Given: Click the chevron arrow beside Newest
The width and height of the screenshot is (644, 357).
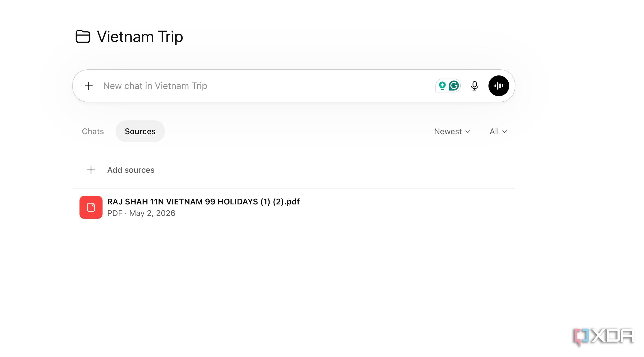Looking at the screenshot, I should pos(468,132).
